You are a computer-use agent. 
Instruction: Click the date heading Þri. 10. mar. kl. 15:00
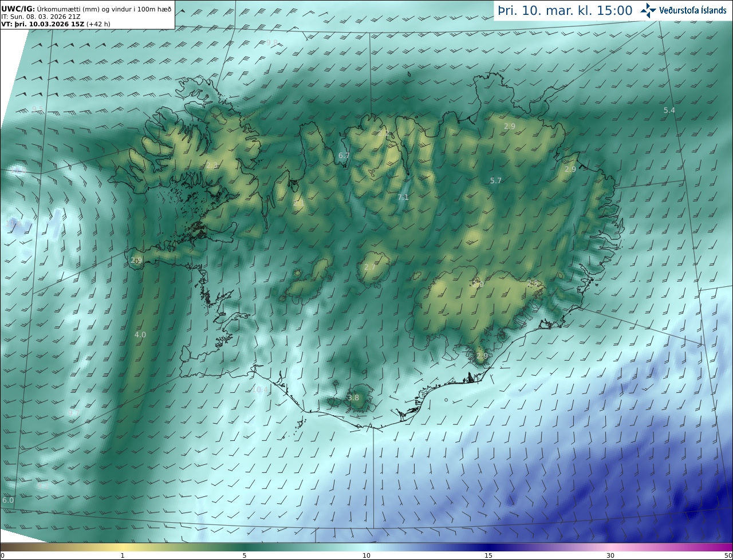565,11
